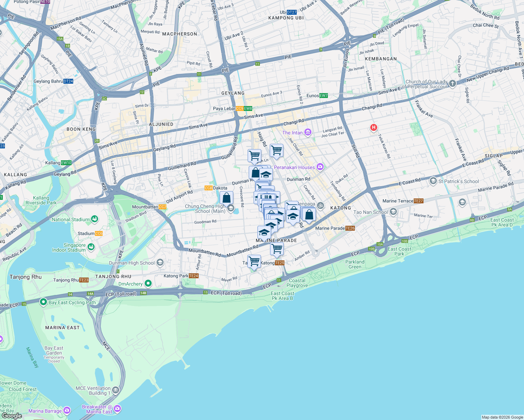Click the Marina Barrage text label
This screenshot has width=524, height=420.
pyautogui.click(x=45, y=411)
